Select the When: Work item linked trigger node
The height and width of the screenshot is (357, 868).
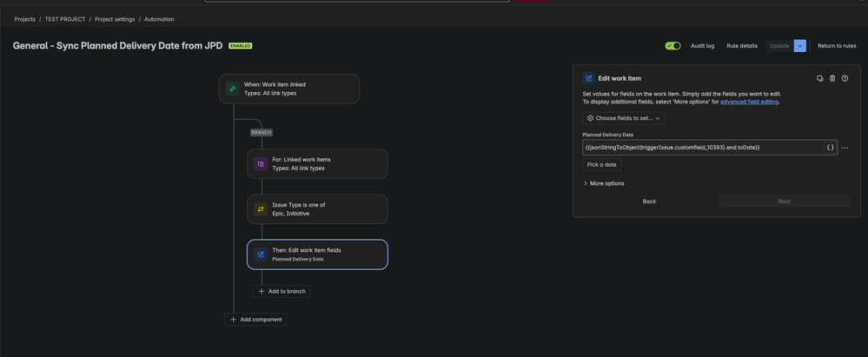click(289, 89)
